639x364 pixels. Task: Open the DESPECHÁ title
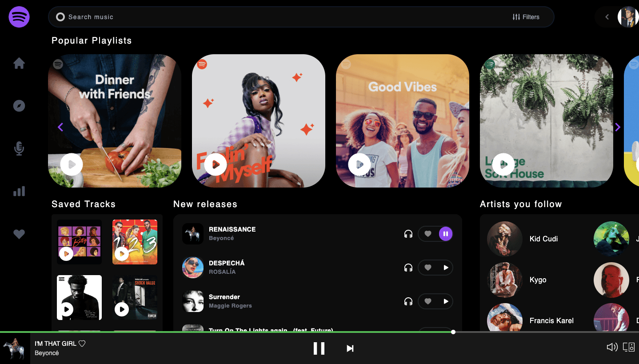(x=227, y=263)
